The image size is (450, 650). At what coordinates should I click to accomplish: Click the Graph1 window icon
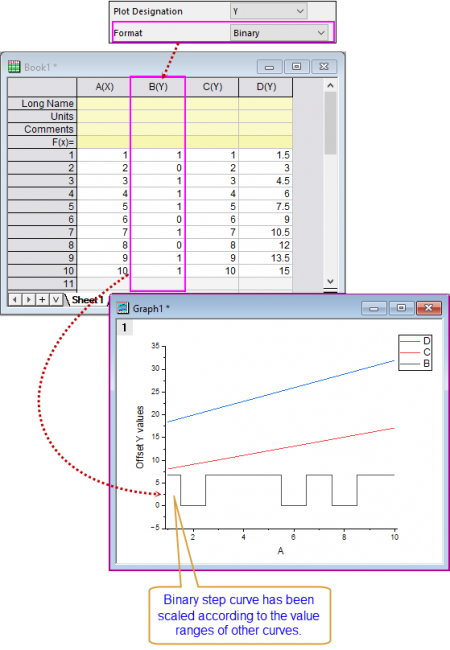(123, 308)
